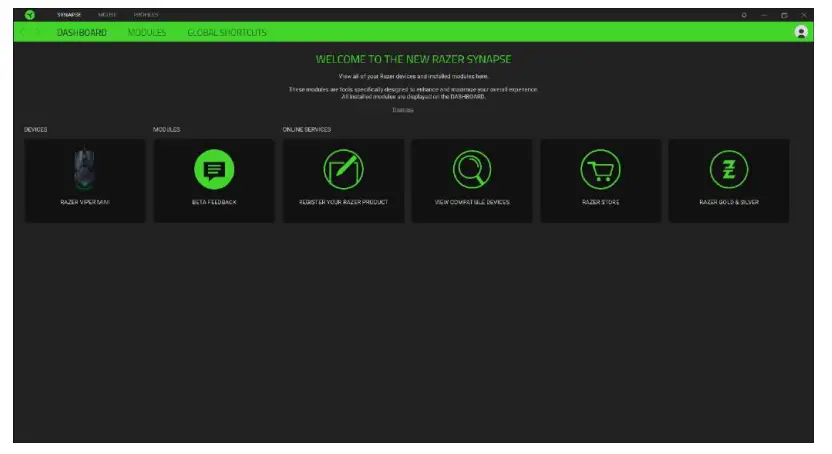Open the Modules tab
This screenshot has height=454, width=832.
[x=146, y=32]
